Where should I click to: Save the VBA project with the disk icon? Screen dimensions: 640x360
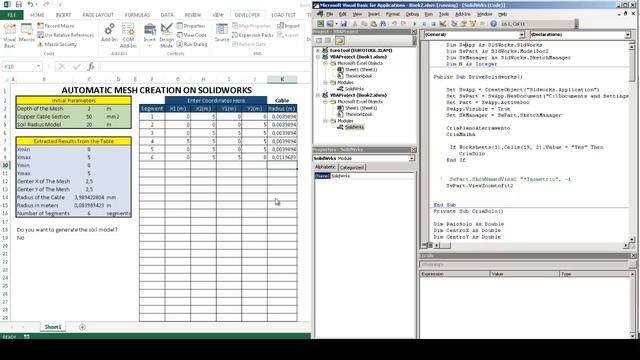pos(344,24)
